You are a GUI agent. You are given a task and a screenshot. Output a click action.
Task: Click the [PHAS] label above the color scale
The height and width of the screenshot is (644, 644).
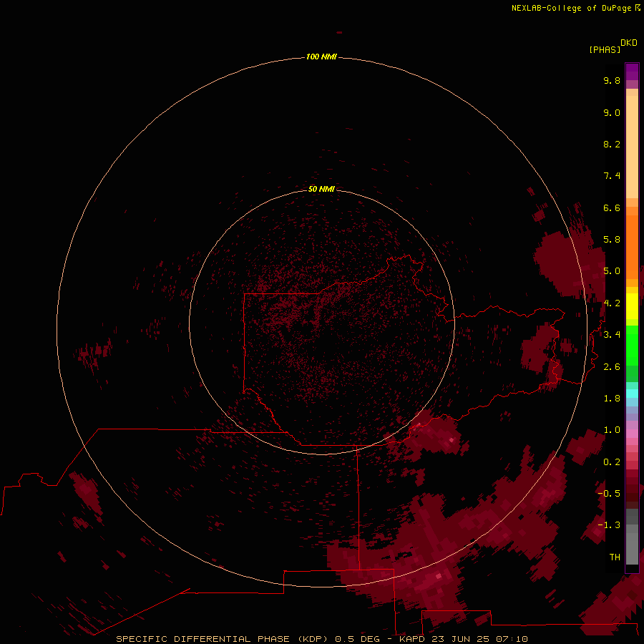tap(605, 49)
